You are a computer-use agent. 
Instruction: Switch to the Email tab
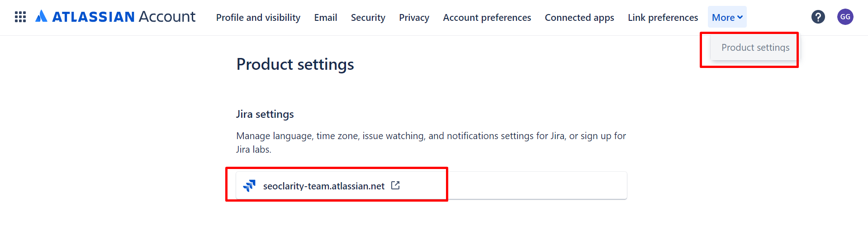(x=325, y=18)
